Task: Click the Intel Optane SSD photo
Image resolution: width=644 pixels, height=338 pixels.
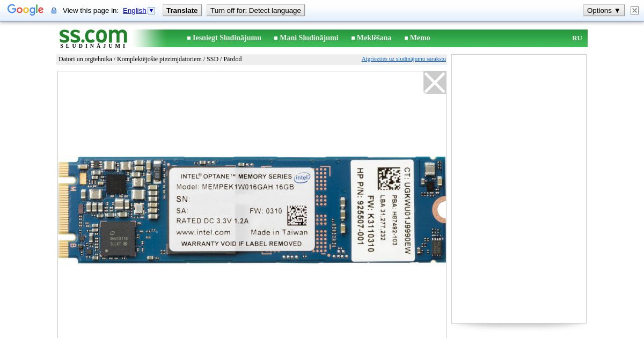Action: pyautogui.click(x=252, y=210)
